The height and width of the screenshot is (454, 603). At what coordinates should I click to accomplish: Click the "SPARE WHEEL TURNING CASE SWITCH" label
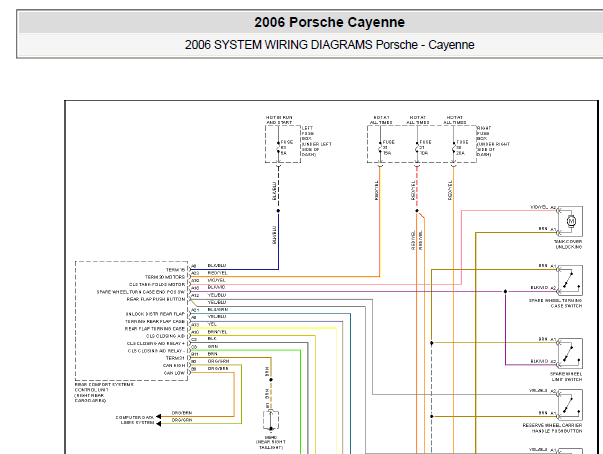click(555, 303)
